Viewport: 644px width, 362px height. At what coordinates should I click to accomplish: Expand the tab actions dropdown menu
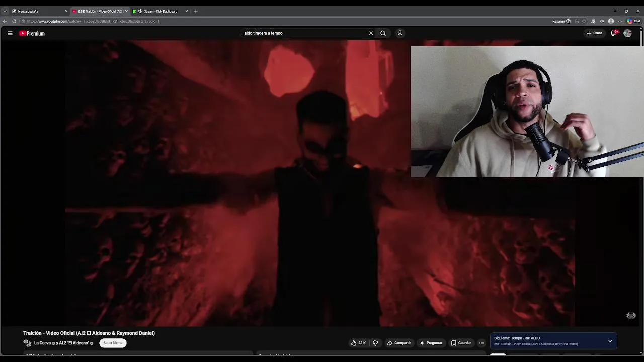point(5,11)
